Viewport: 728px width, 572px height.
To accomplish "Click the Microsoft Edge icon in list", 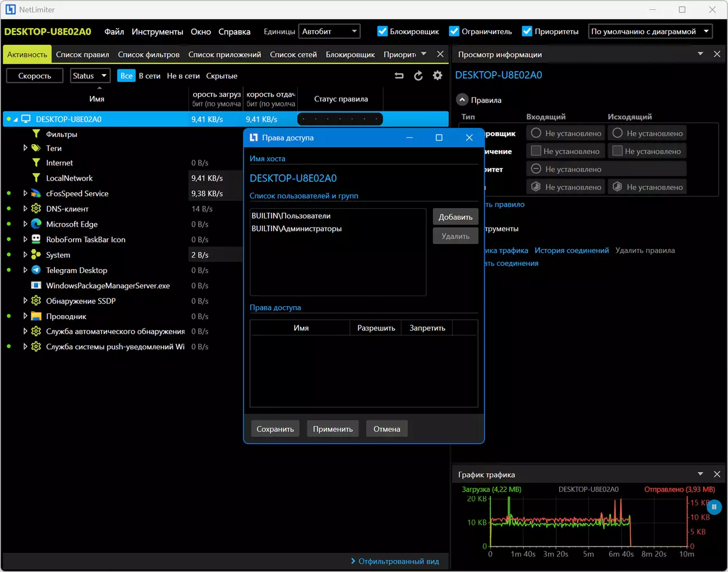I will (36, 224).
